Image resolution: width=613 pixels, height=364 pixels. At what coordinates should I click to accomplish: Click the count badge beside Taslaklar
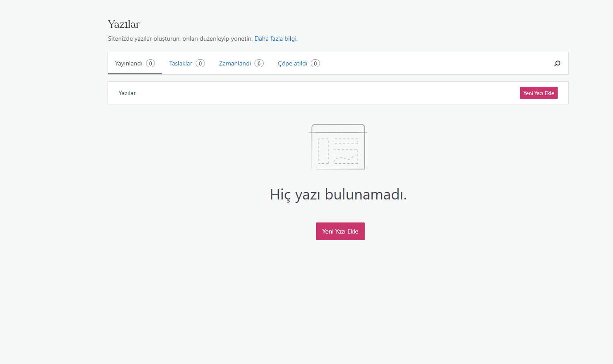tap(200, 63)
